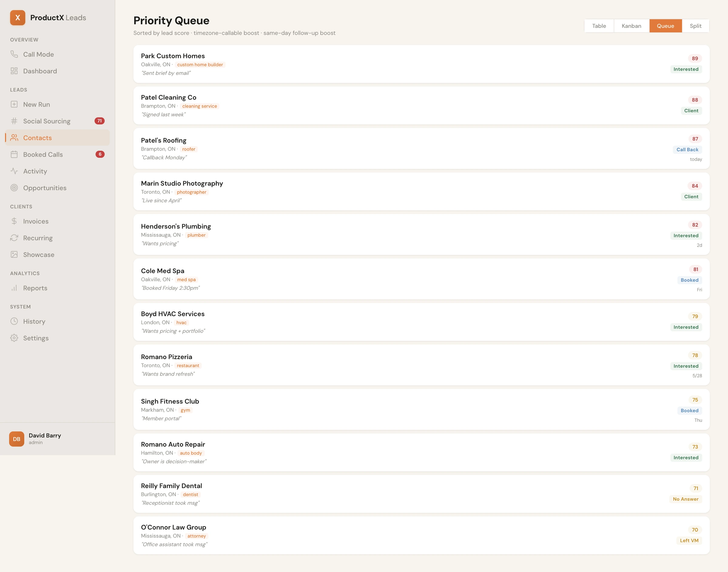Click "Romano Auto Repair" name
The width and height of the screenshot is (728, 572).
(173, 445)
